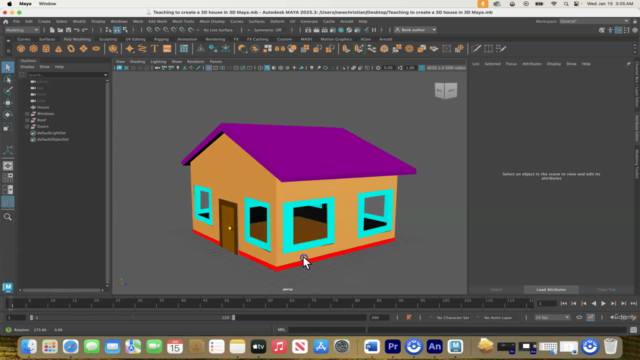Click the Play forwards button
This screenshot has width=640, height=360.
(603, 303)
